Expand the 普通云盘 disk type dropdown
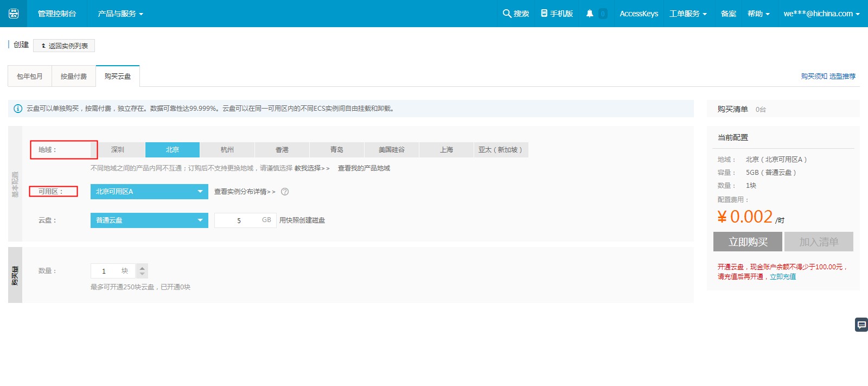 [149, 220]
